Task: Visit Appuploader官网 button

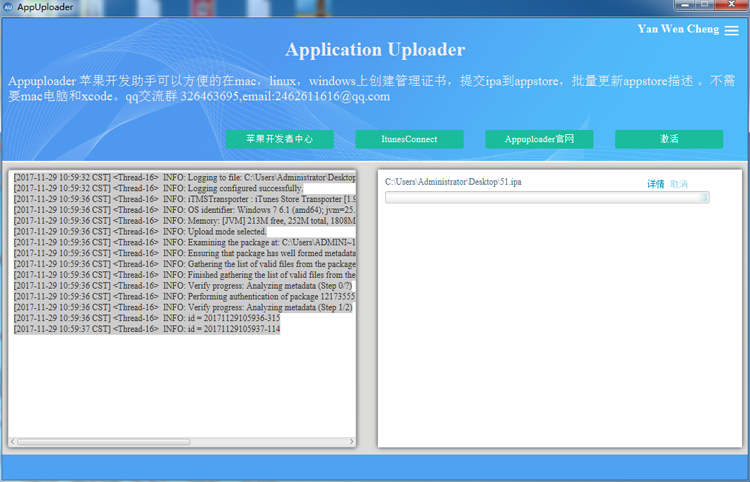Action: point(539,139)
